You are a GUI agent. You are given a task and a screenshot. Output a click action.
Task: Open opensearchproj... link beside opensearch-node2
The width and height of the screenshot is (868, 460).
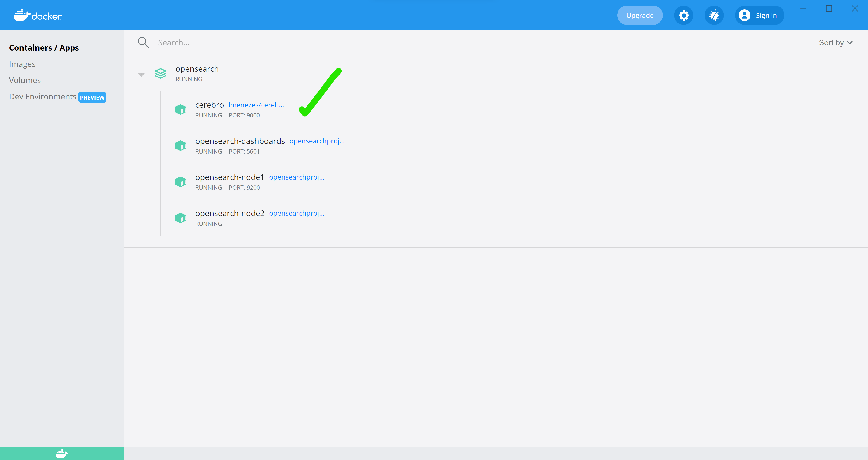(297, 213)
